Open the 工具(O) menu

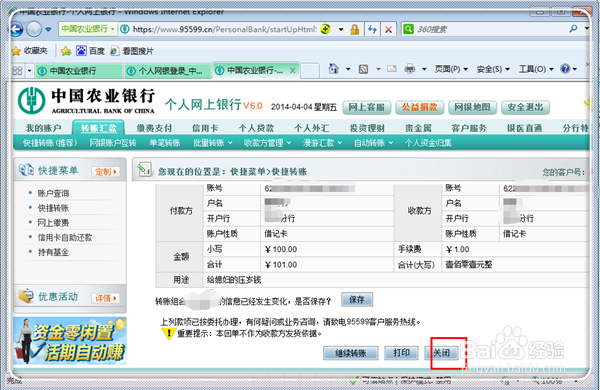click(x=536, y=69)
